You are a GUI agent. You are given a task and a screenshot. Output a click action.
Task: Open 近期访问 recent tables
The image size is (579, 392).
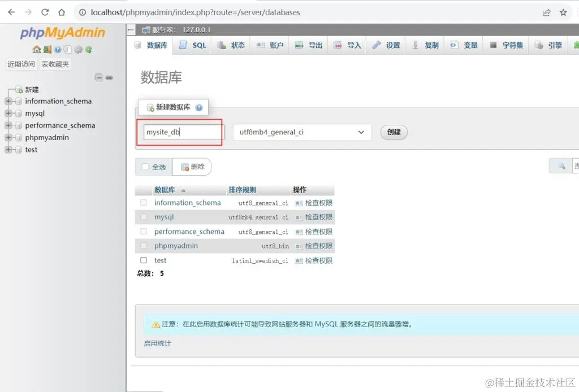point(21,64)
